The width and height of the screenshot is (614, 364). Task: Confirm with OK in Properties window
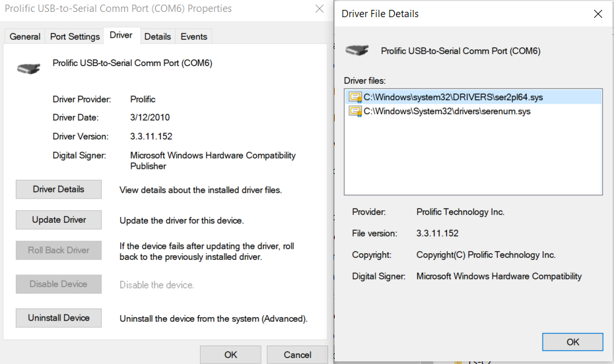[x=230, y=355]
